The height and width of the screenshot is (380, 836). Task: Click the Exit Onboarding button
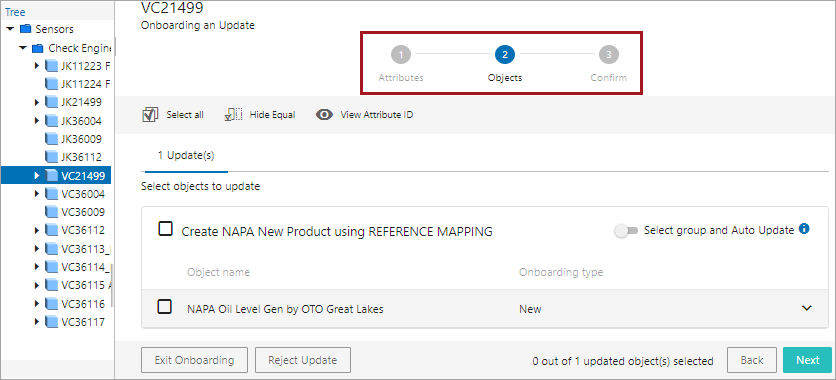(x=194, y=360)
